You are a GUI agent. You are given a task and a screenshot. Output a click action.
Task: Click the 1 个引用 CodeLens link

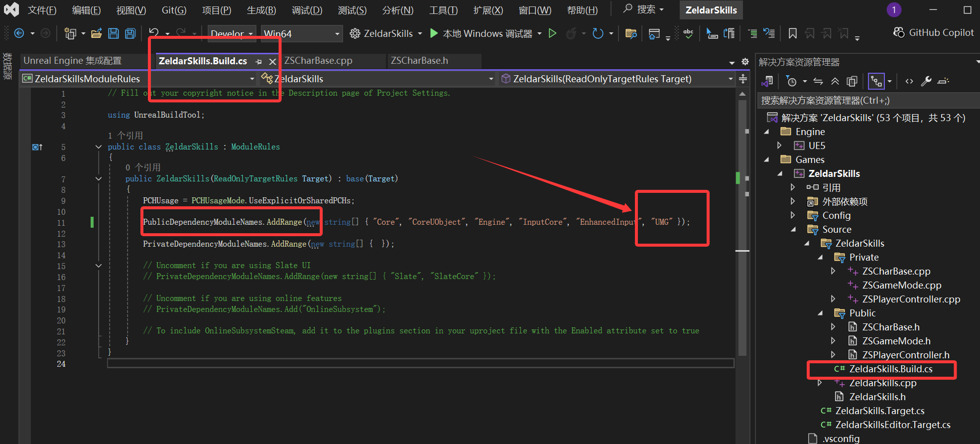pos(125,136)
